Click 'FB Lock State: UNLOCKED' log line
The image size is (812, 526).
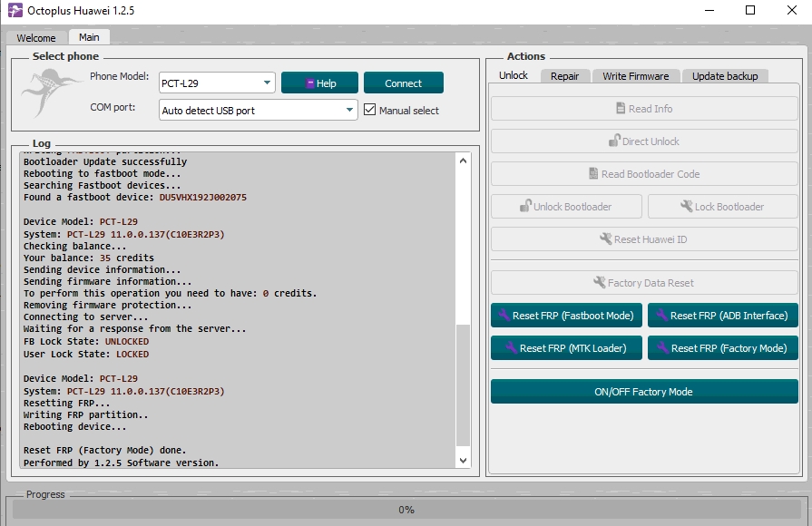[x=86, y=342]
